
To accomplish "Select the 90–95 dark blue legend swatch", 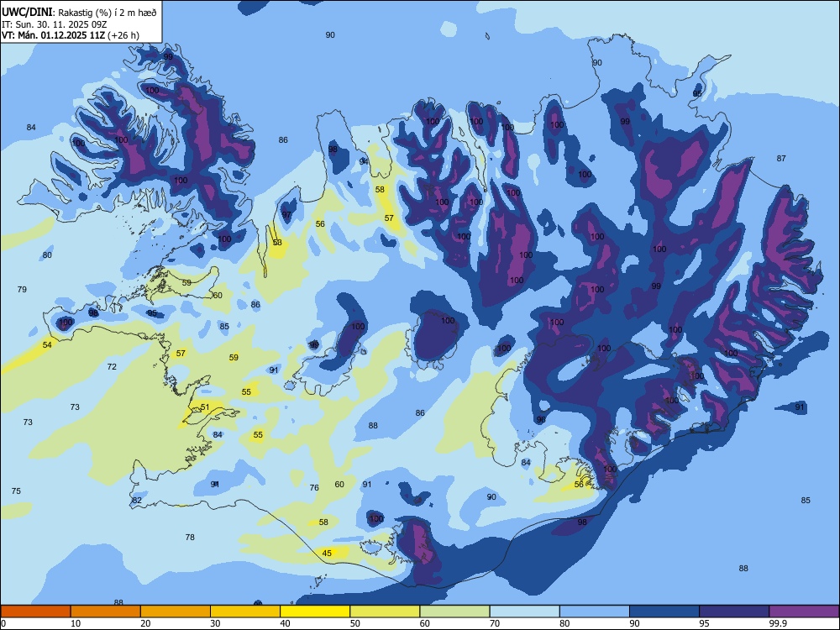I will pos(664,612).
